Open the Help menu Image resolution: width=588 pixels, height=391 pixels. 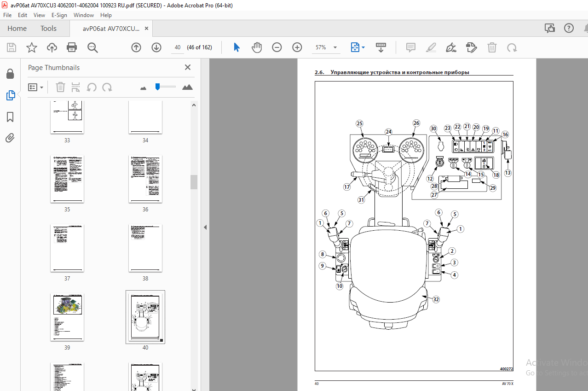106,15
